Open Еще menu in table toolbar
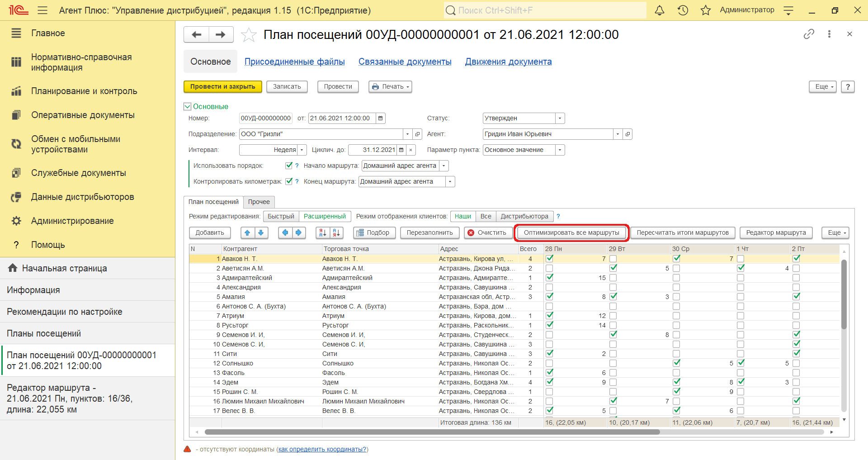 (x=835, y=233)
